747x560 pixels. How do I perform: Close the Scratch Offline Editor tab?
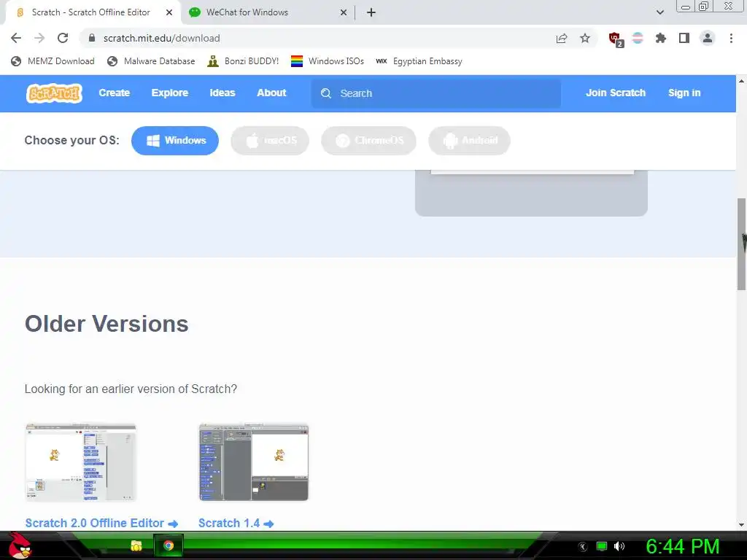coord(169,12)
